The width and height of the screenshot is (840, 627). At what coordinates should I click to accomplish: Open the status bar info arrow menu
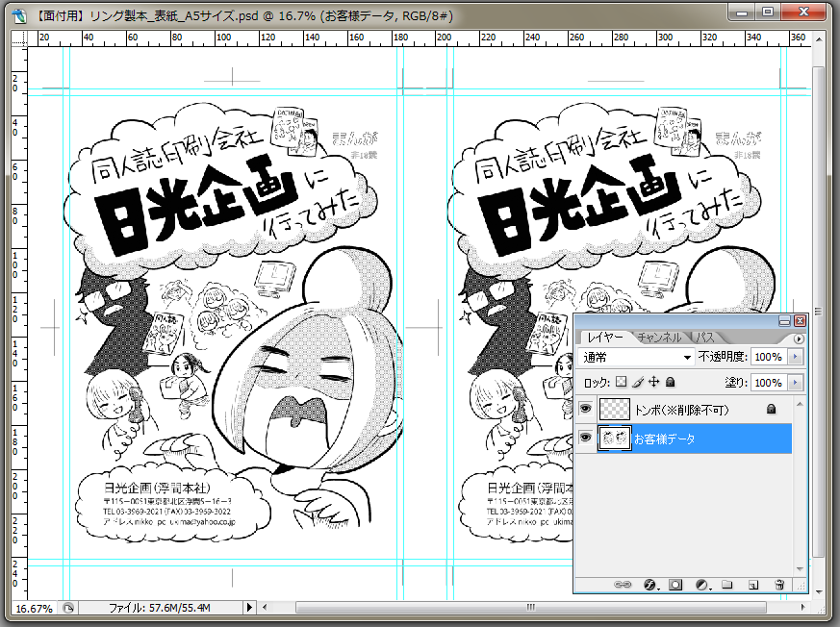(x=250, y=608)
